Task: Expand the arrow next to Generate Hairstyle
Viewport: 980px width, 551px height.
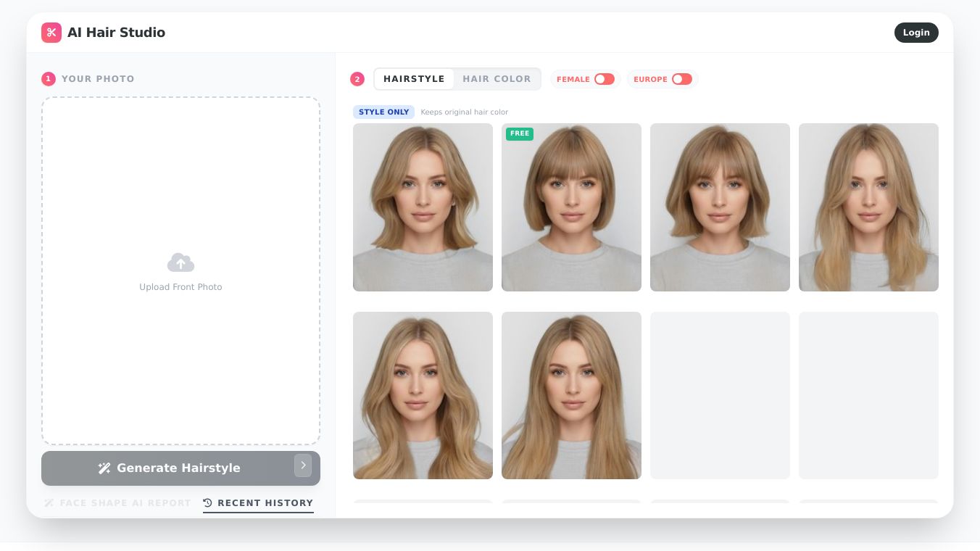Action: (303, 465)
